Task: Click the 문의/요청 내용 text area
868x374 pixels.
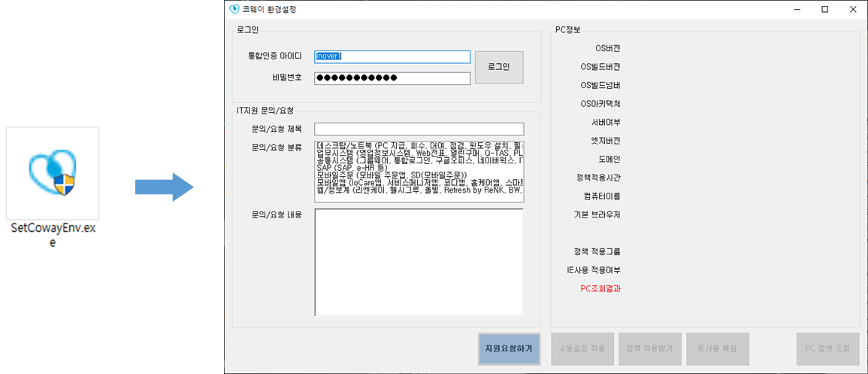Action: pyautogui.click(x=419, y=262)
